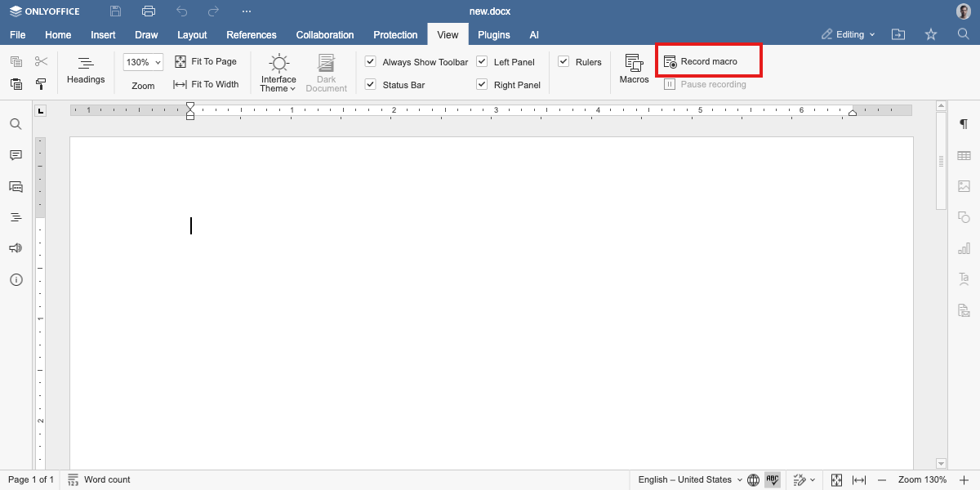The width and height of the screenshot is (980, 490).
Task: Open table settings in right sidebar
Action: pyautogui.click(x=964, y=155)
